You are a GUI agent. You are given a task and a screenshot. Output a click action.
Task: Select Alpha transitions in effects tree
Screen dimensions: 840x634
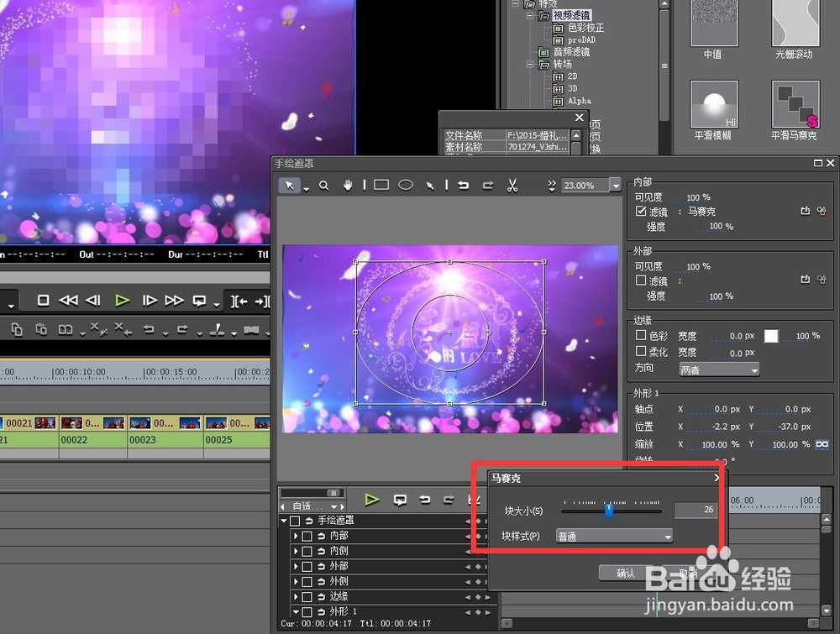point(579,101)
